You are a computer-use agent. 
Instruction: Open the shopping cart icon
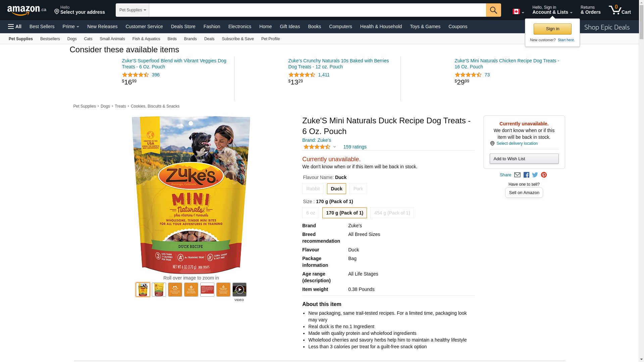click(x=619, y=10)
